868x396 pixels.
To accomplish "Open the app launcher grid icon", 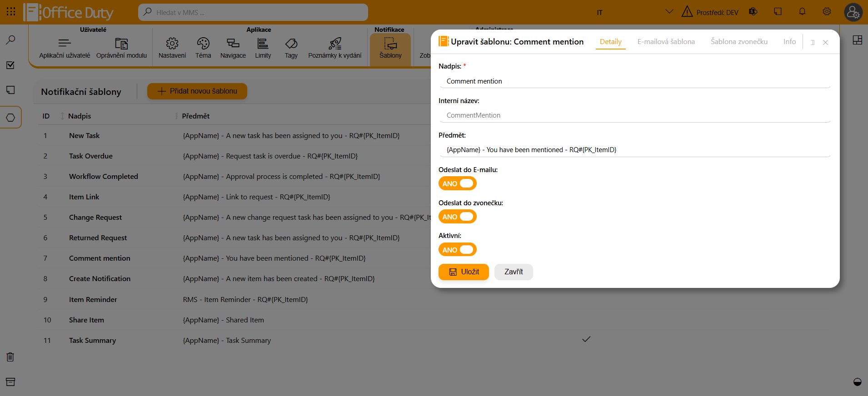I will pos(11,12).
